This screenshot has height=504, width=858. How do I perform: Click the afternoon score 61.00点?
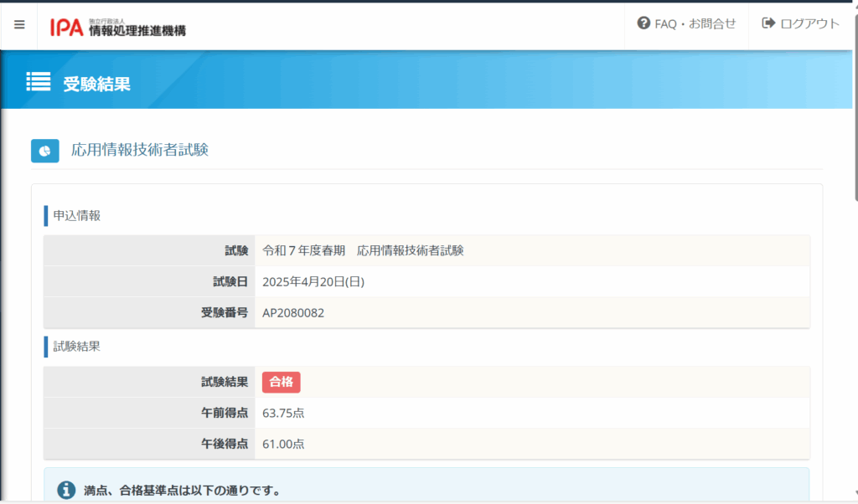coord(282,444)
